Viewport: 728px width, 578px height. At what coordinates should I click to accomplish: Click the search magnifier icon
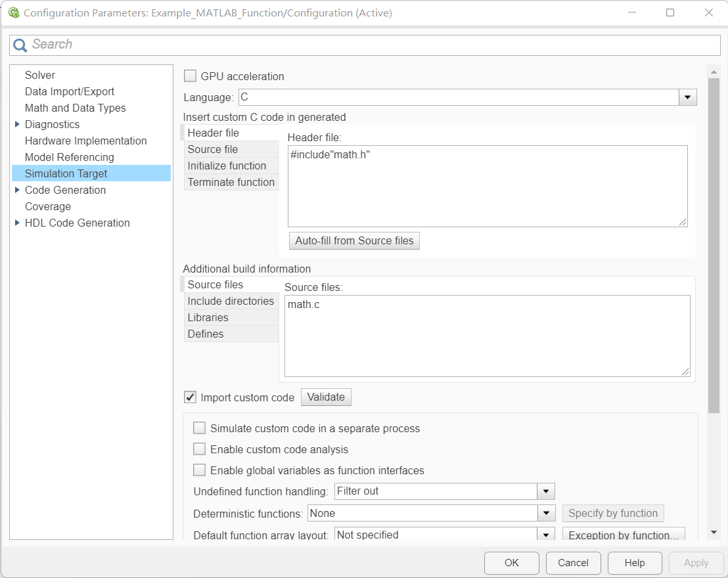coord(20,45)
